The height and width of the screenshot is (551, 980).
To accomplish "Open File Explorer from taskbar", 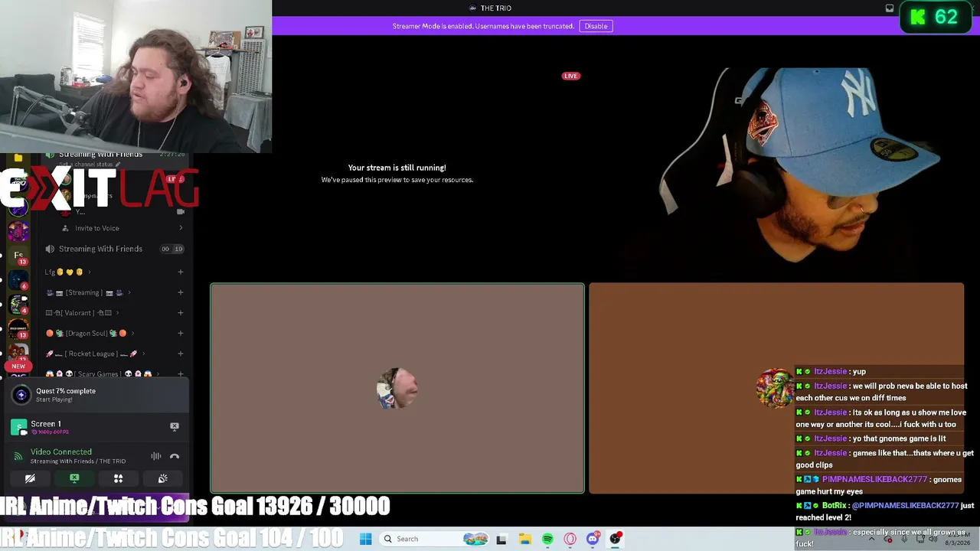I will 524,539.
